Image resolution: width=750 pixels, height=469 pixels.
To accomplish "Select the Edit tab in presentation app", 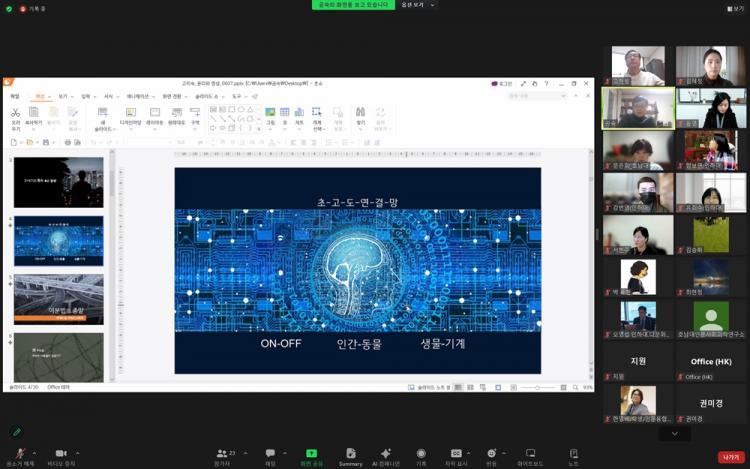I will click(x=40, y=97).
